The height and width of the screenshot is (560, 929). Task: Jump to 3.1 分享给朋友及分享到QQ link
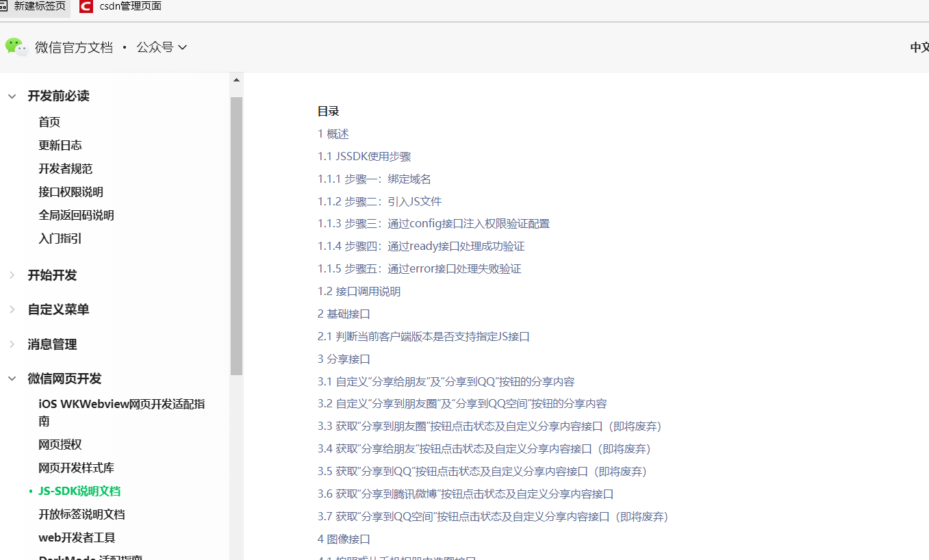click(x=446, y=381)
